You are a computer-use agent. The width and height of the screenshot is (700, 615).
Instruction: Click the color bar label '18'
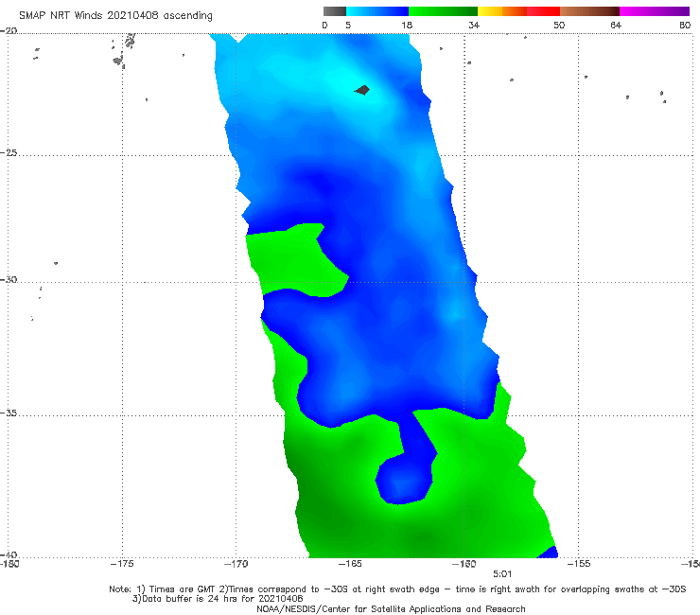(407, 26)
